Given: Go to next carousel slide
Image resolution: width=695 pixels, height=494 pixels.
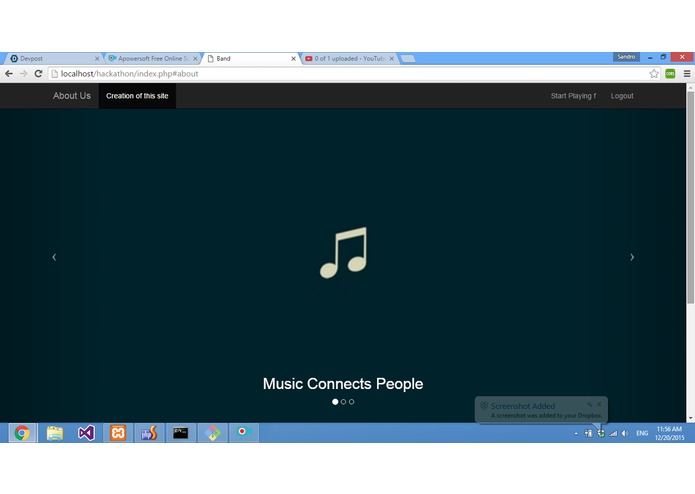Looking at the screenshot, I should point(632,257).
